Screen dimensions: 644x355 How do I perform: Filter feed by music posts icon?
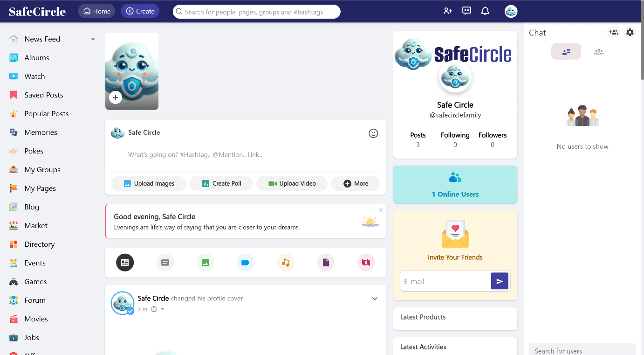pyautogui.click(x=286, y=263)
